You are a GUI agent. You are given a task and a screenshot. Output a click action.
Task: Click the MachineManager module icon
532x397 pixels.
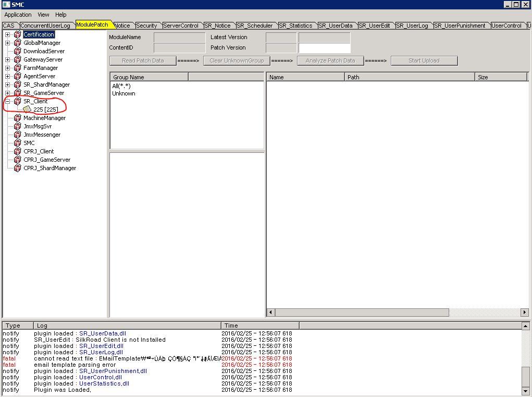point(18,118)
